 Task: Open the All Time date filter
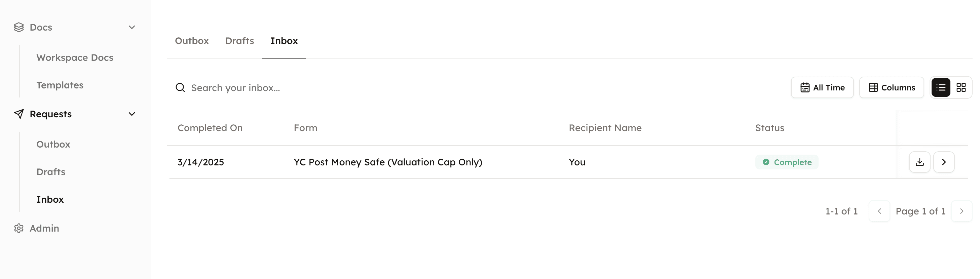click(x=822, y=88)
